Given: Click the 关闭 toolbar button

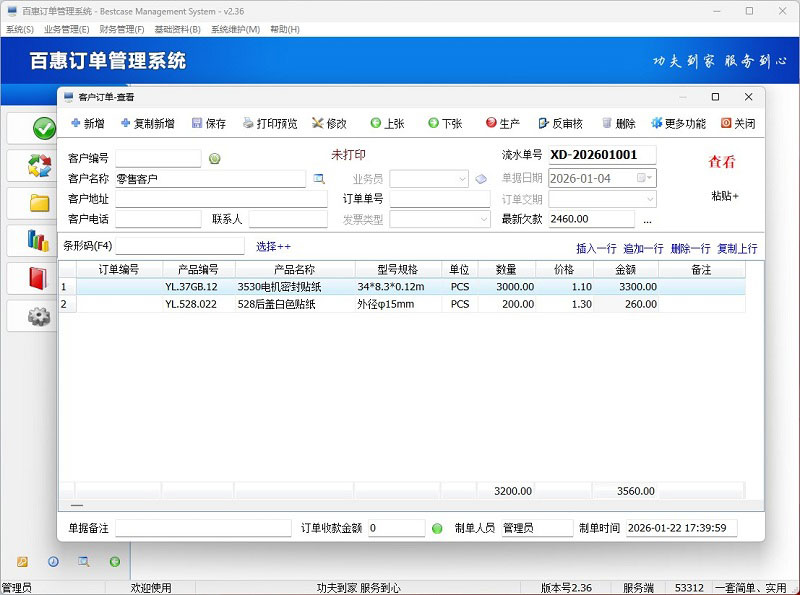Looking at the screenshot, I should (738, 123).
